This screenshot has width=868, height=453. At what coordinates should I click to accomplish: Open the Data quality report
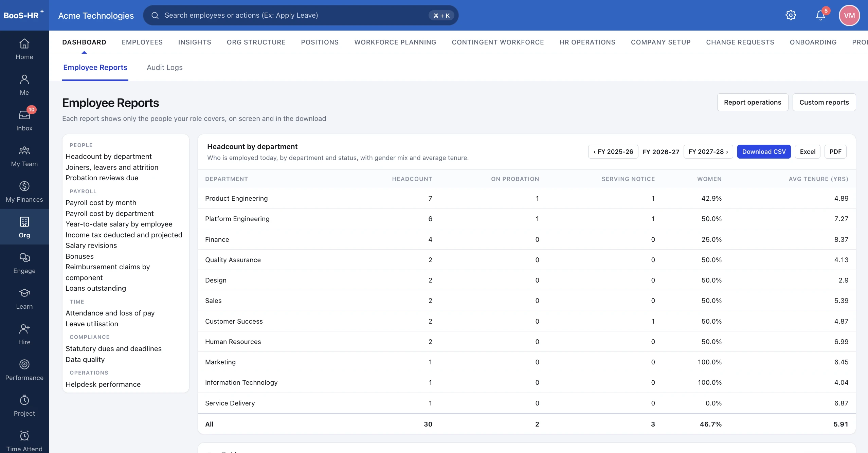[x=85, y=360]
